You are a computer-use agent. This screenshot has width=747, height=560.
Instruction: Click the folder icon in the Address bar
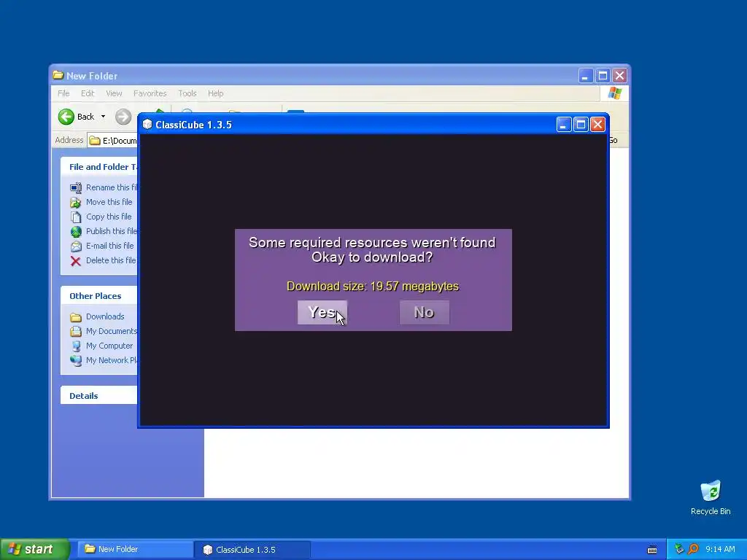[95, 141]
